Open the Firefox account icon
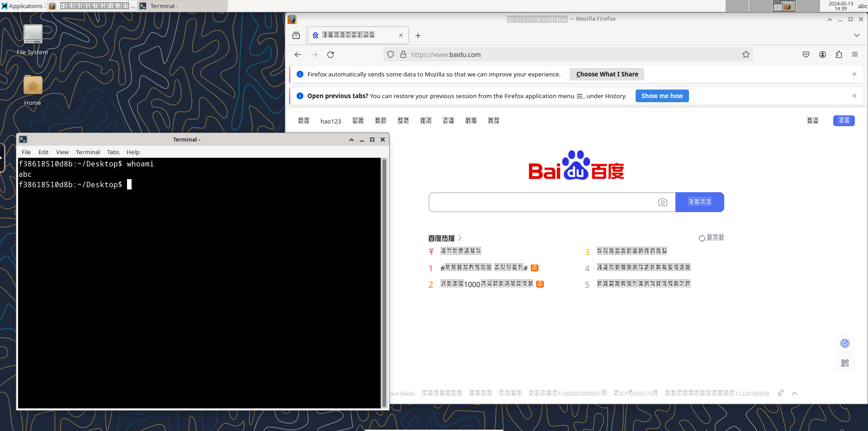Screen dimensions: 868x431 pyautogui.click(x=822, y=54)
